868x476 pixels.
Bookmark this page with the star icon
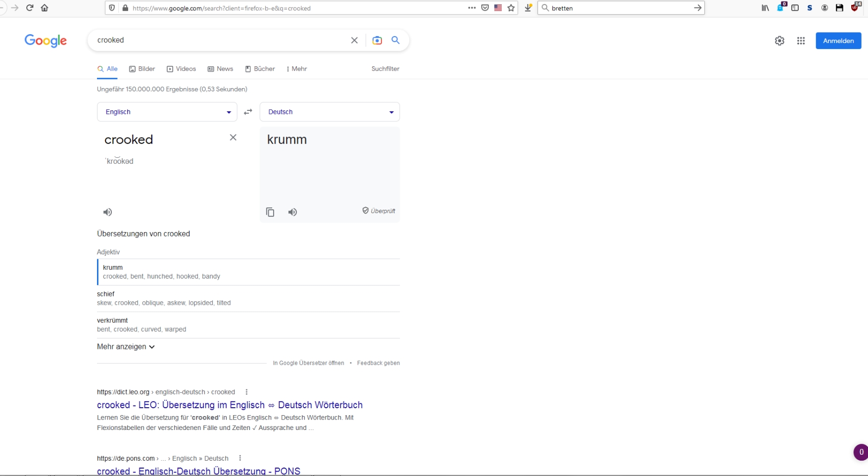(x=511, y=8)
